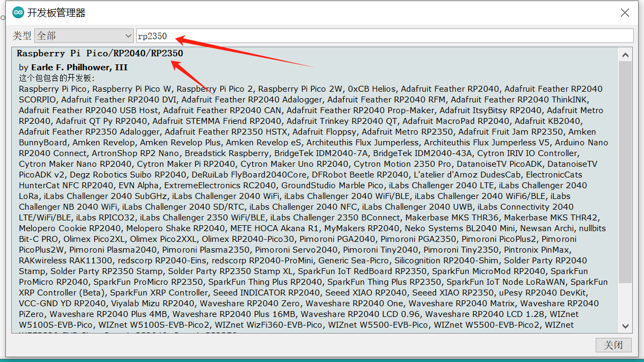Click the 类型 label
Screen dimensions: 644x362
click(22, 36)
